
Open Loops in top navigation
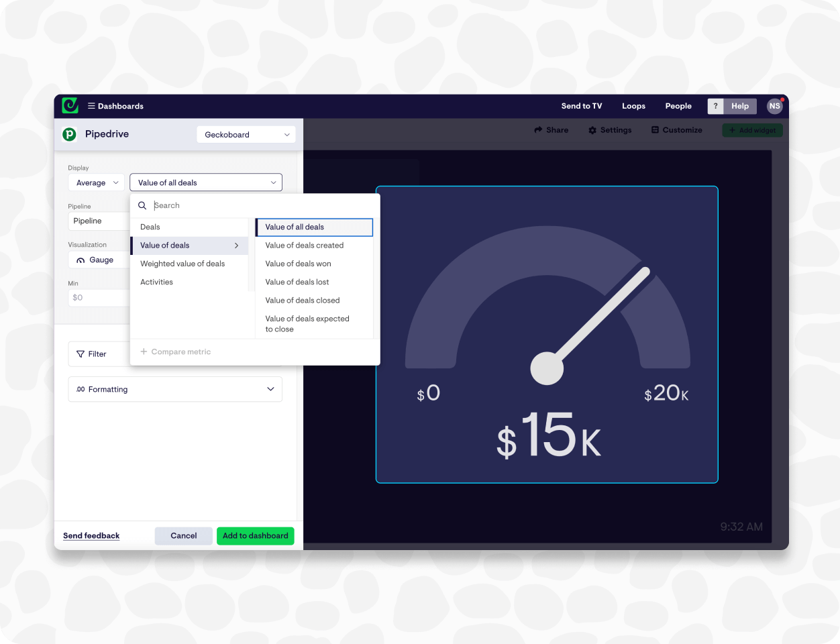633,106
